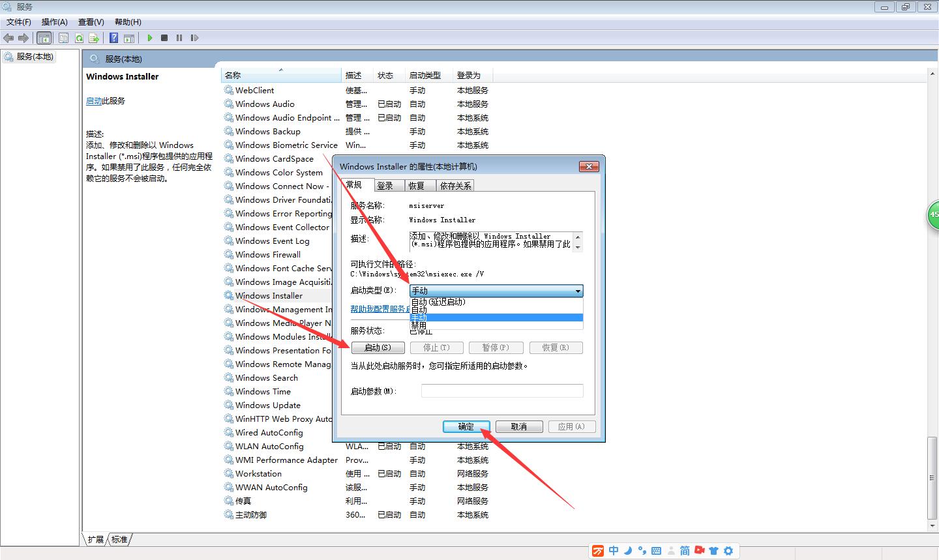The width and height of the screenshot is (939, 560).
Task: Open the Properties toolbar icon
Action: pos(63,38)
